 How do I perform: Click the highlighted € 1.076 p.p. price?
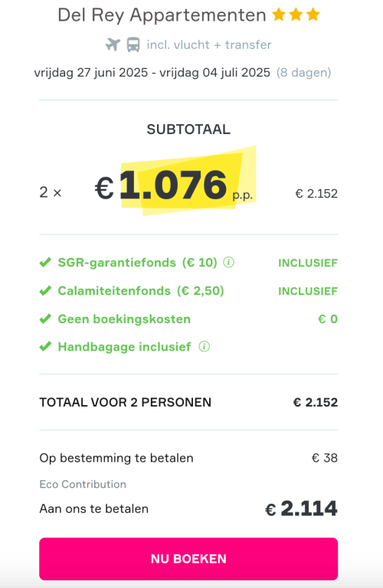click(x=174, y=185)
